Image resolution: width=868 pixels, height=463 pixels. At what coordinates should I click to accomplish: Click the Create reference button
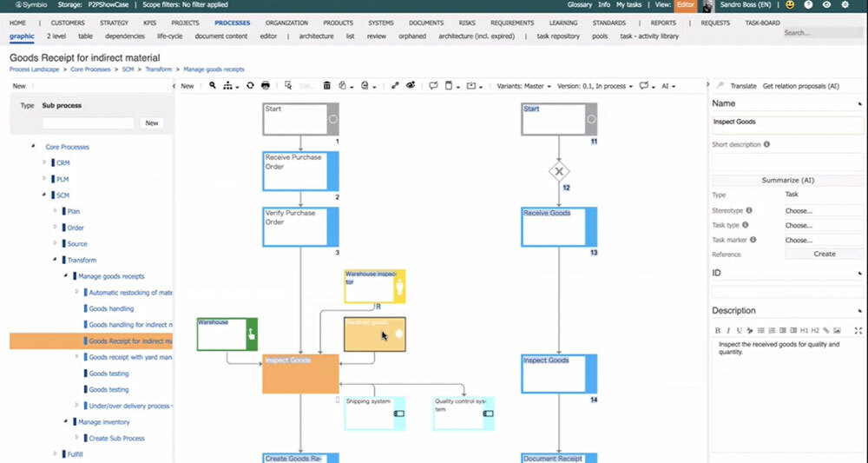(824, 254)
